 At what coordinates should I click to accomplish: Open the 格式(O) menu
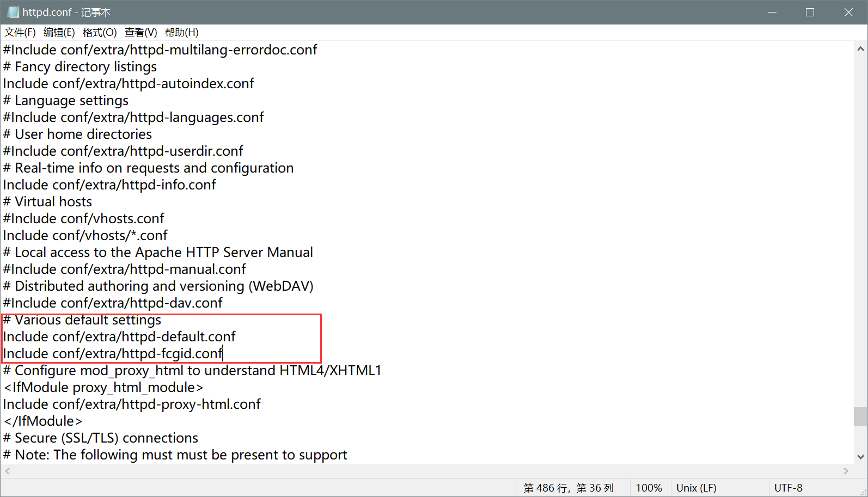(100, 33)
